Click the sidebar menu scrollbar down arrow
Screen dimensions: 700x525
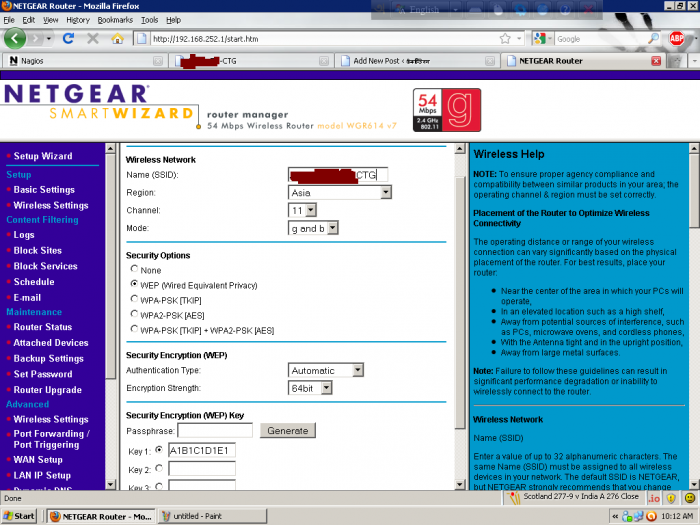(x=110, y=484)
